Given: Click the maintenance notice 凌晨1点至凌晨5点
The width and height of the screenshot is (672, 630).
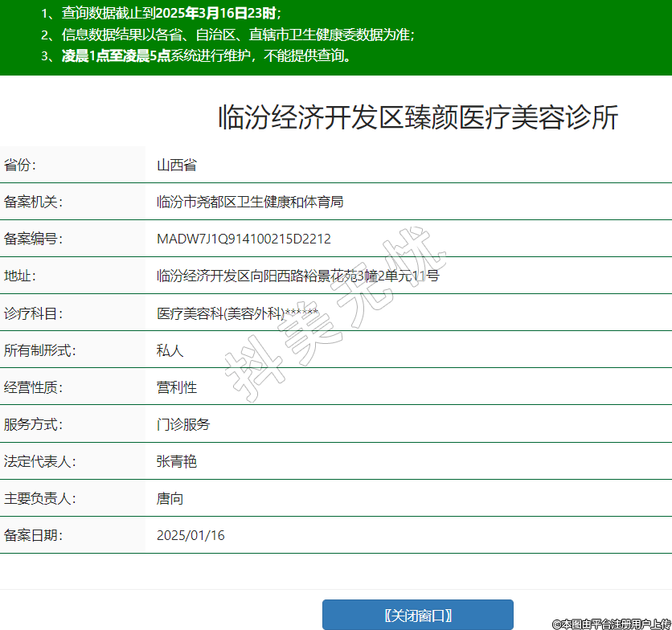Looking at the screenshot, I should tap(115, 56).
